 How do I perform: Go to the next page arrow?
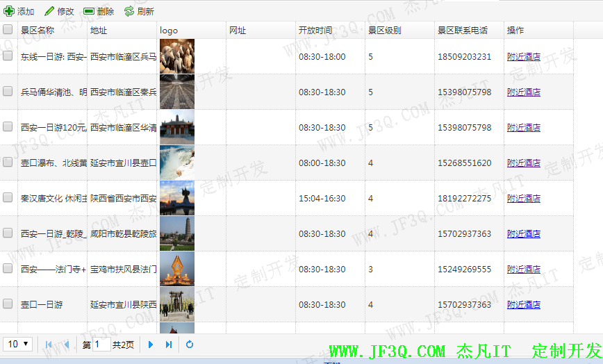click(151, 345)
